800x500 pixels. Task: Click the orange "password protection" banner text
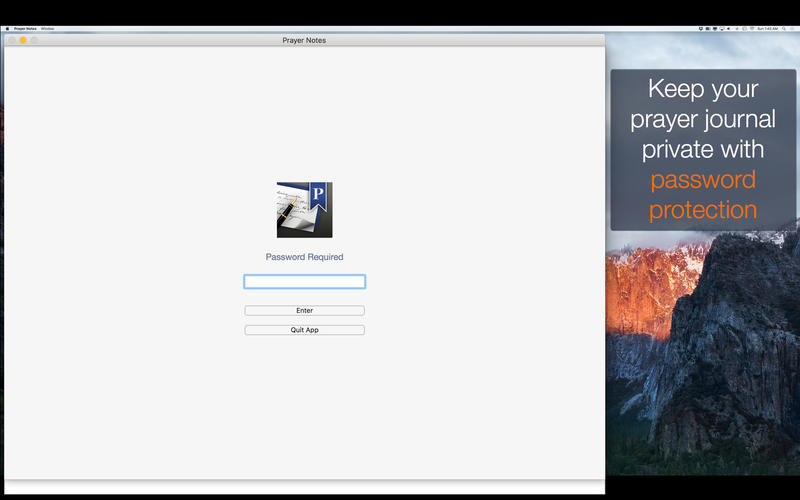click(703, 195)
